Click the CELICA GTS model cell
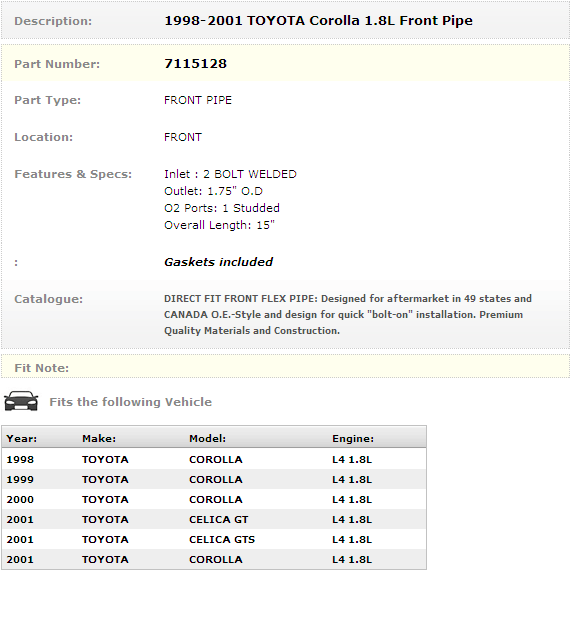The height and width of the screenshot is (630, 570). click(x=222, y=539)
